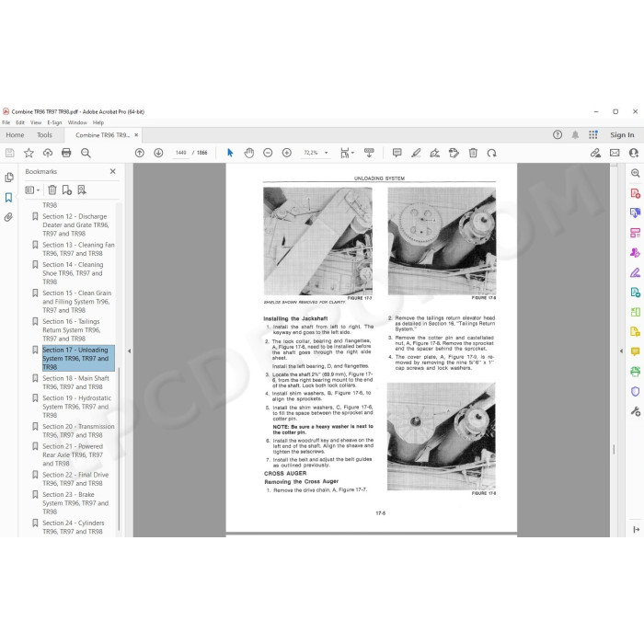This screenshot has height=644, width=644.
Task: Go to Section 15 - Clean Grain bookmark
Action: 76,302
